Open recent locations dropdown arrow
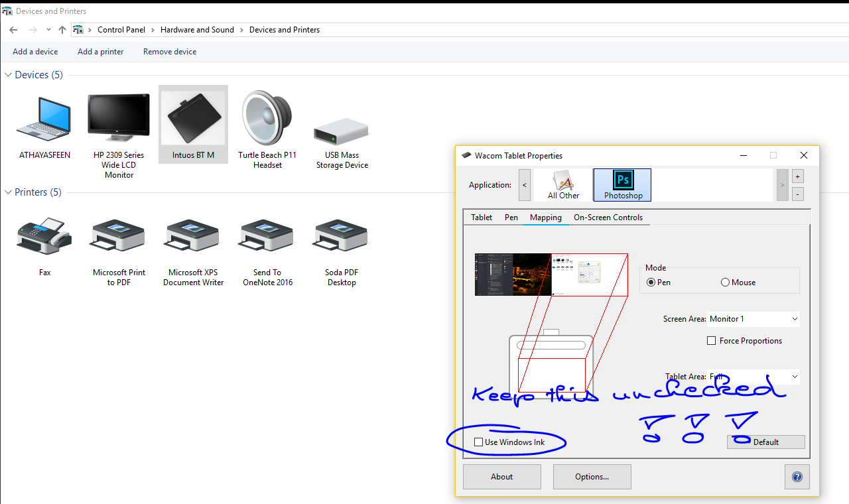The height and width of the screenshot is (504, 849). point(48,30)
